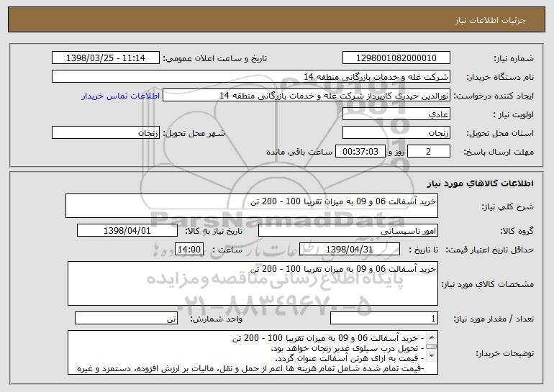Click the need number field 1298001082000010

click(396, 58)
